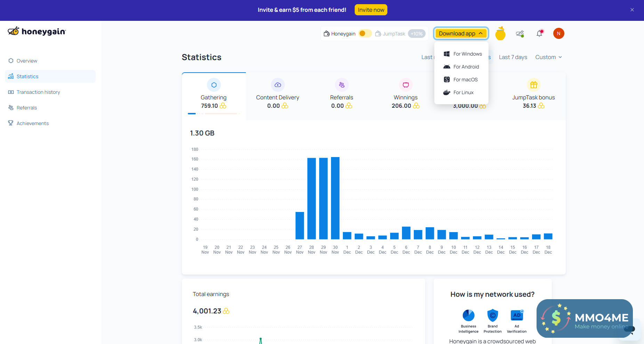This screenshot has height=344, width=644.
Task: Click the How is my network used heading
Action: tap(492, 294)
